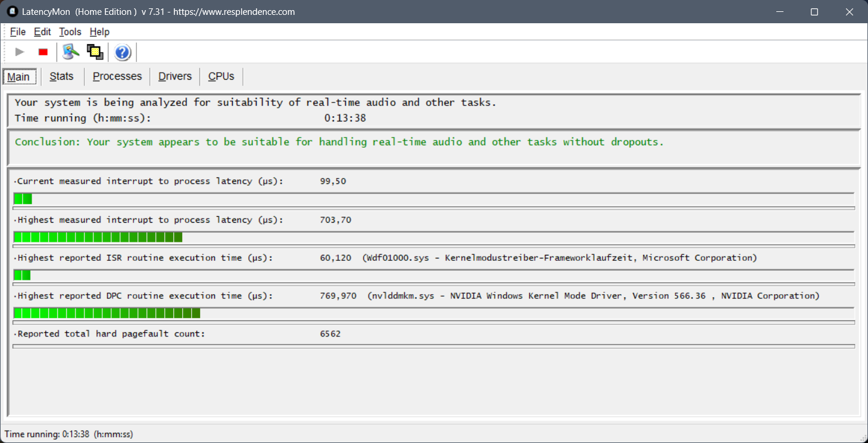This screenshot has width=868, height=443.
Task: Click the yellow windows toolbar icon
Action: [x=95, y=52]
